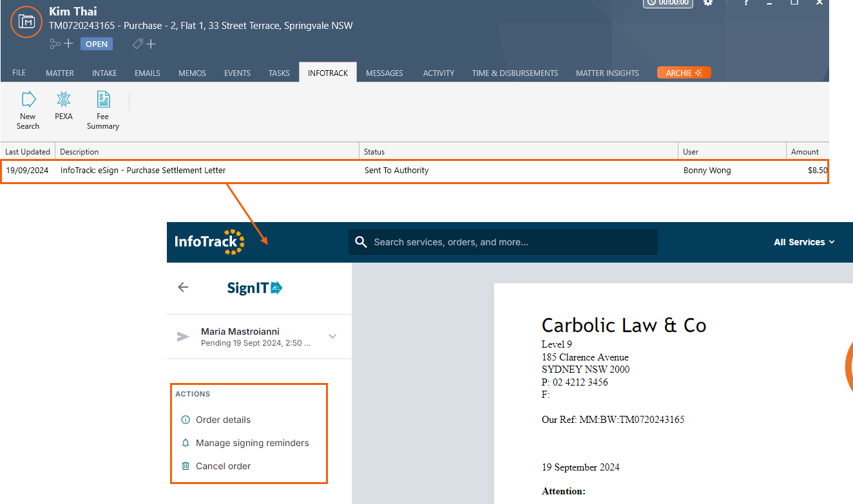Open the EVENTS tab

click(x=237, y=73)
